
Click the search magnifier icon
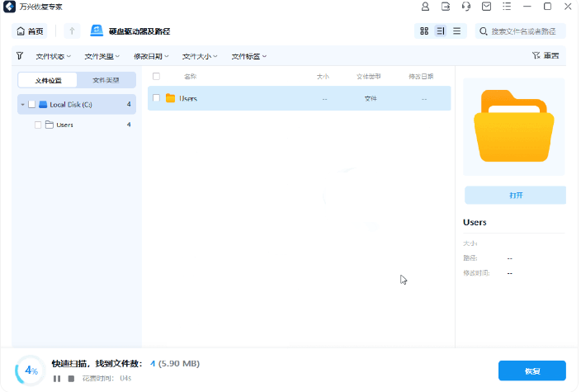tap(483, 31)
